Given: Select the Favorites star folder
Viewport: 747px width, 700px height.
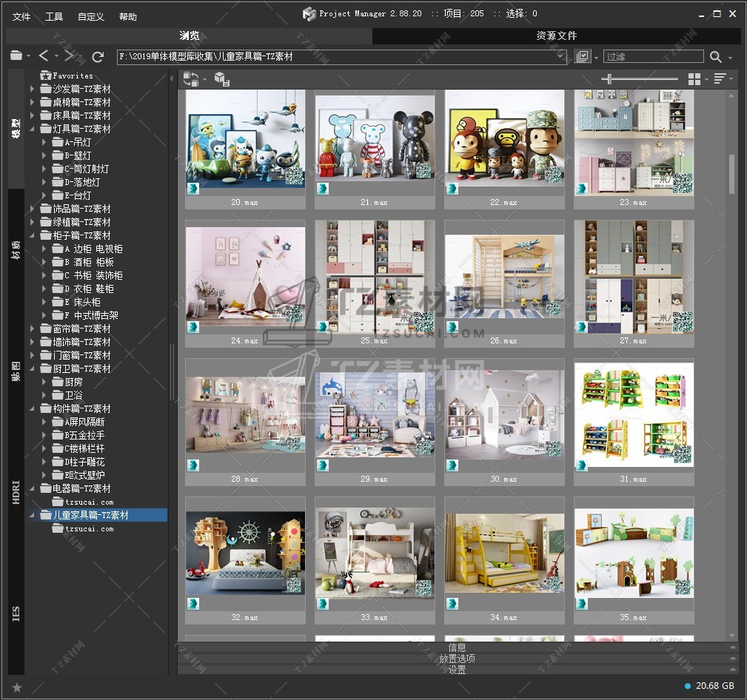Looking at the screenshot, I should (67, 75).
